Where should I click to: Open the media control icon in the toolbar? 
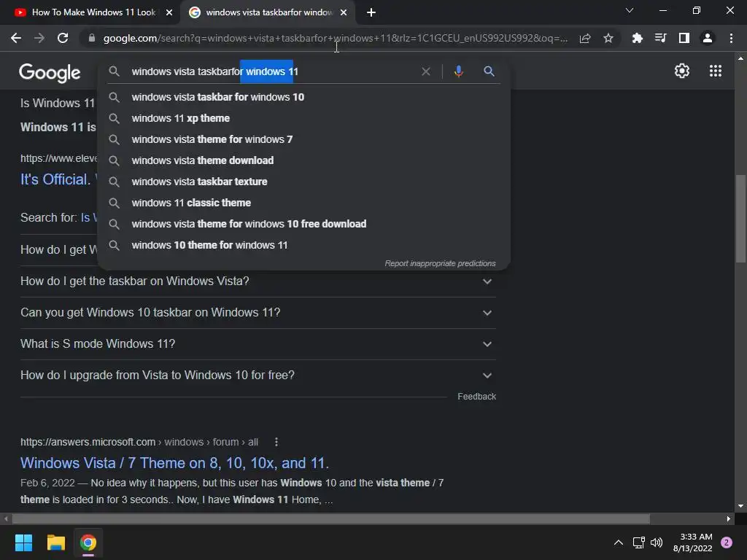(x=660, y=38)
